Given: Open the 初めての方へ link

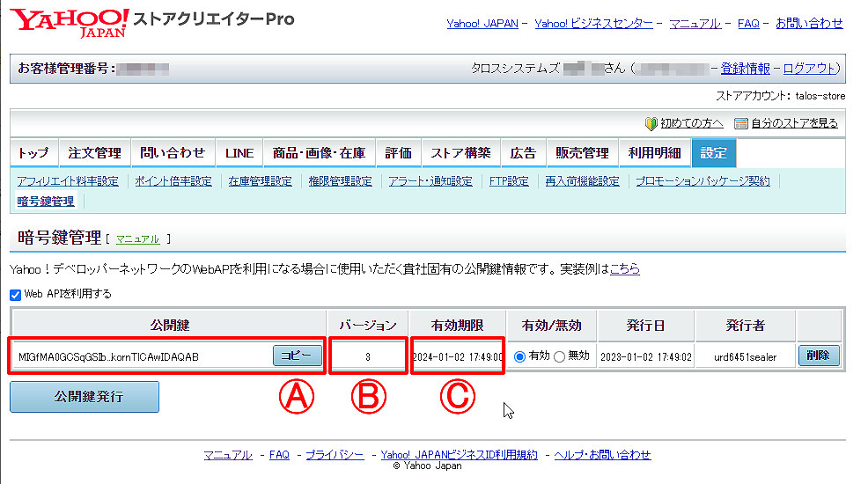Looking at the screenshot, I should click(x=692, y=123).
